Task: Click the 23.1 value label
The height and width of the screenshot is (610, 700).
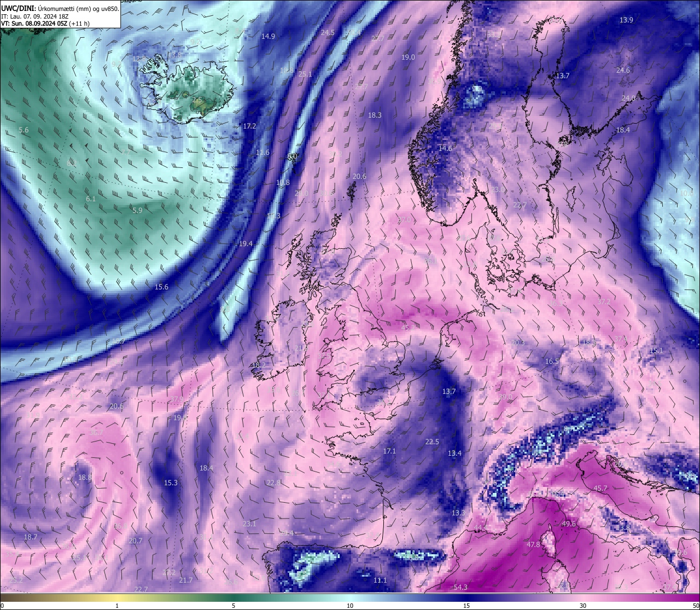Action: click(249, 524)
